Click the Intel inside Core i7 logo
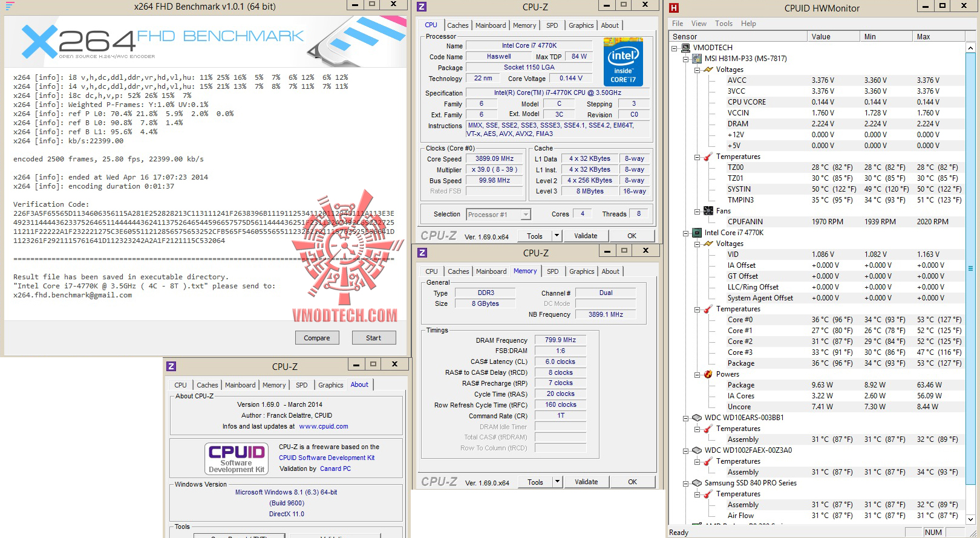 pos(623,62)
